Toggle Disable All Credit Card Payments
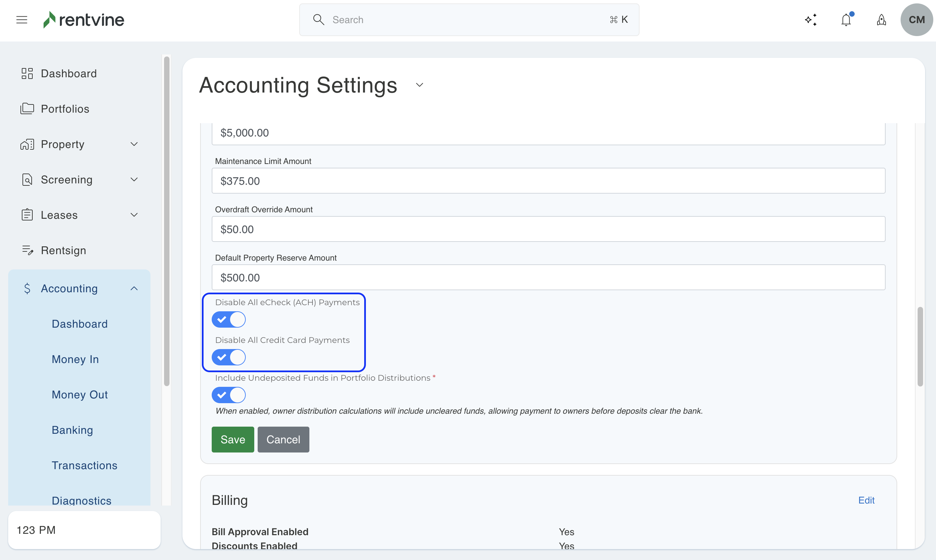The height and width of the screenshot is (560, 936). pos(228,357)
